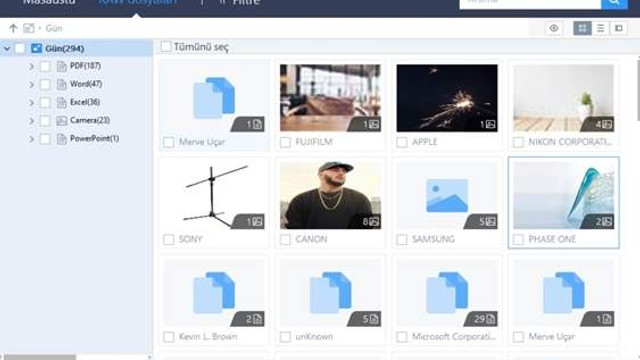The image size is (640, 360).
Task: Check the Tümünü seç checkbox
Action: pyautogui.click(x=166, y=47)
